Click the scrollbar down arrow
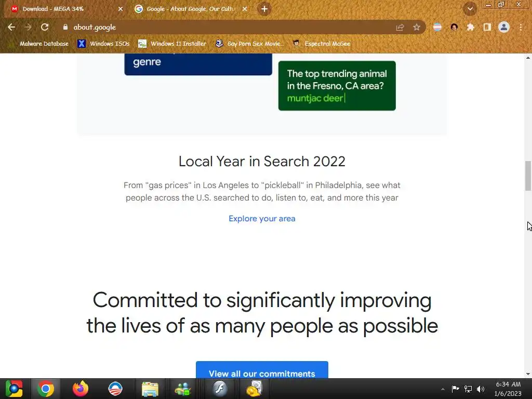Image resolution: width=532 pixels, height=399 pixels. (528, 374)
